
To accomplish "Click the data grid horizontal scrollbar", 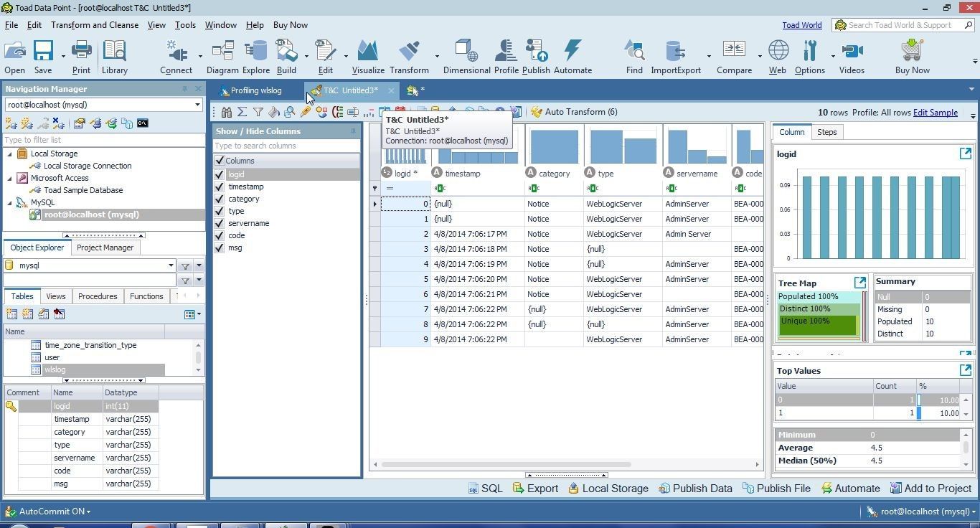I will [x=507, y=465].
